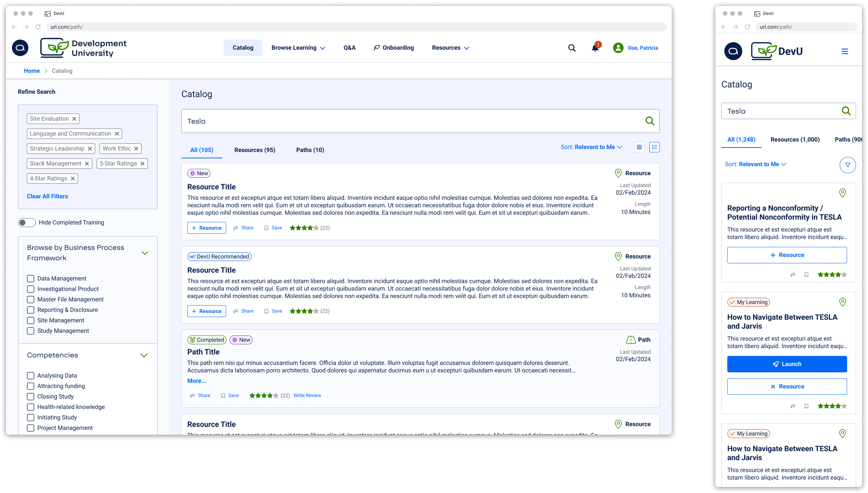Switch to the Resources (95) tab

tap(255, 150)
